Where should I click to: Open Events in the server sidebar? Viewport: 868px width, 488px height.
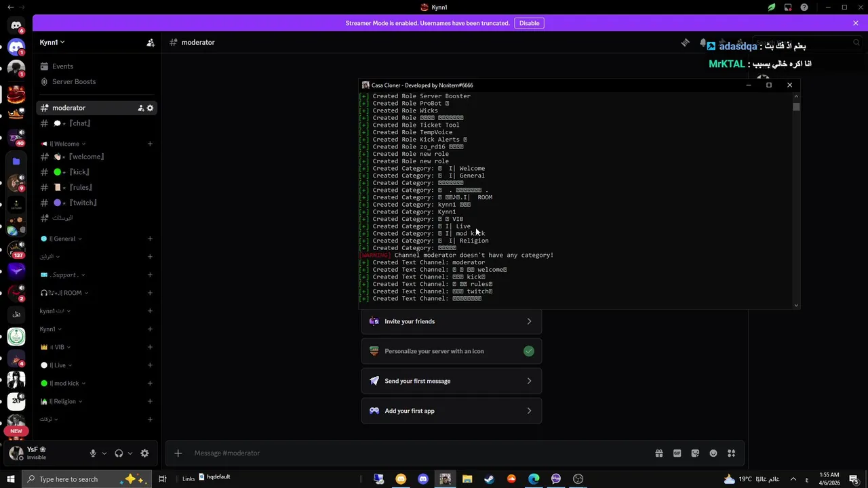click(98, 66)
